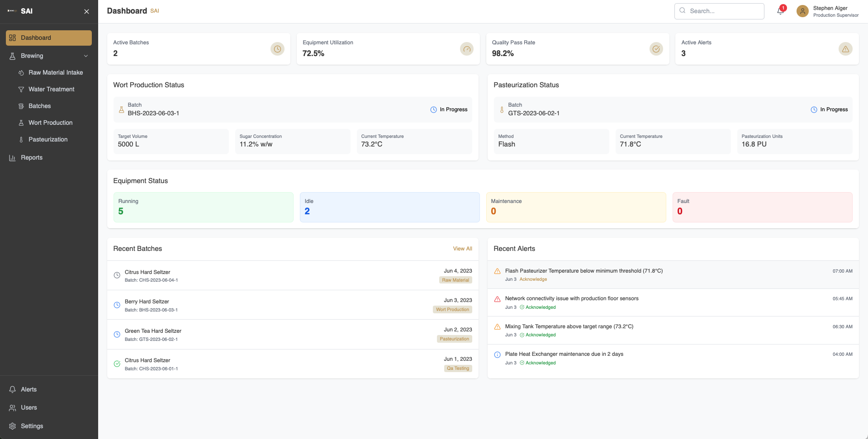Select the Berry Hard Seltzer batch row

[x=293, y=305]
